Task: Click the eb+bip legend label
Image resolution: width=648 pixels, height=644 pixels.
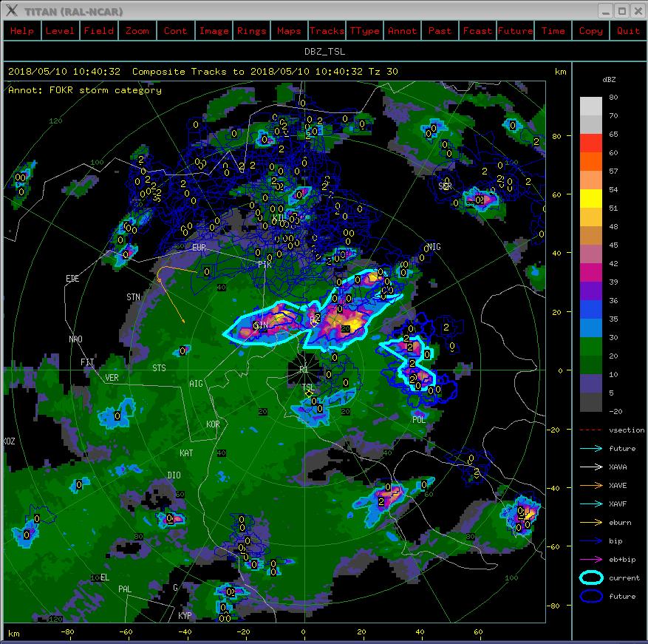Action: [622, 560]
